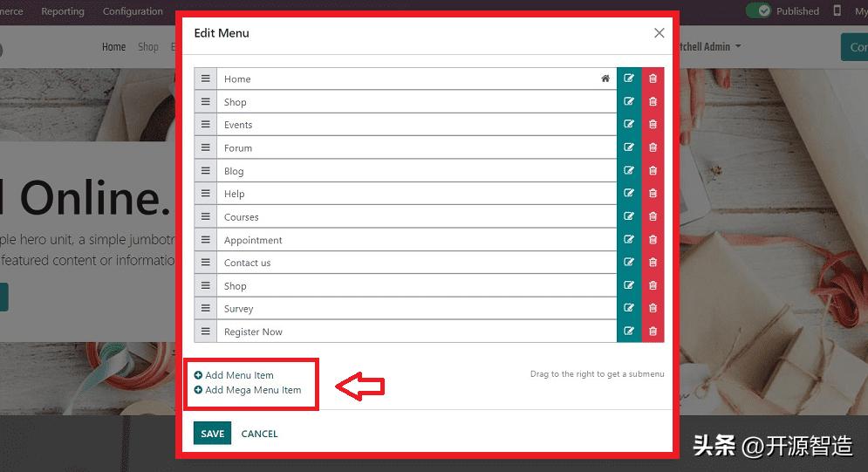The width and height of the screenshot is (868, 472).
Task: Cancel editing the menu
Action: (259, 434)
